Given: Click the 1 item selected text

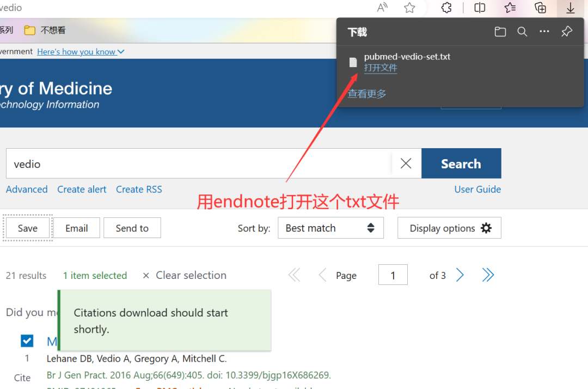Looking at the screenshot, I should pyautogui.click(x=95, y=276).
